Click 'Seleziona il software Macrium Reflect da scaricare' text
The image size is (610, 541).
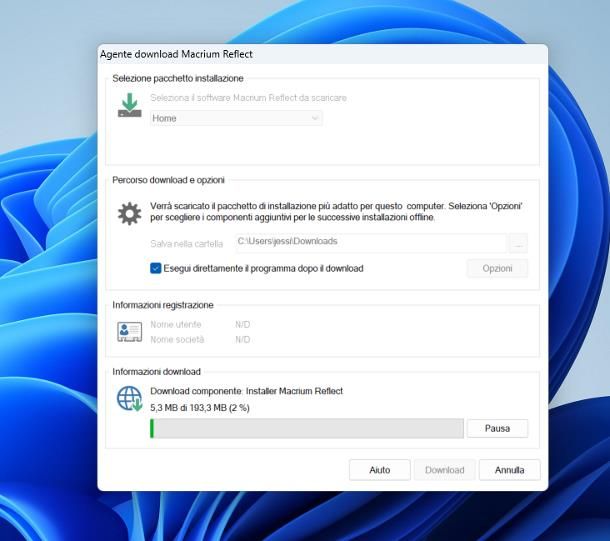(248, 98)
